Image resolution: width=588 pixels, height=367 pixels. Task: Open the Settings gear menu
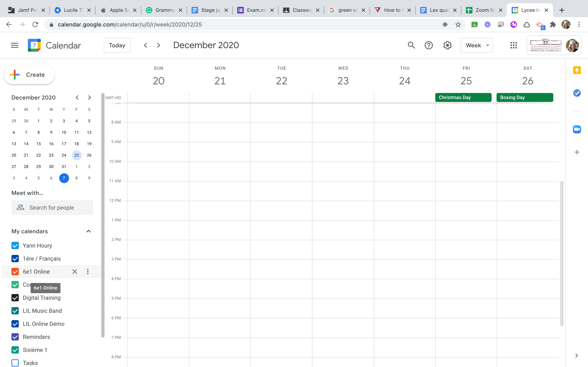tap(447, 45)
